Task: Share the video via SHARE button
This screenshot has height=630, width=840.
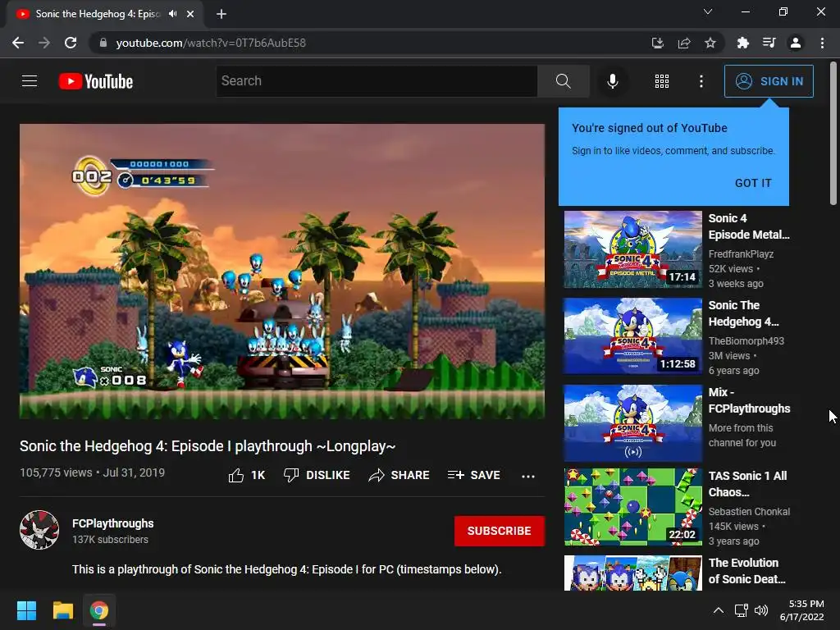Action: tap(399, 475)
